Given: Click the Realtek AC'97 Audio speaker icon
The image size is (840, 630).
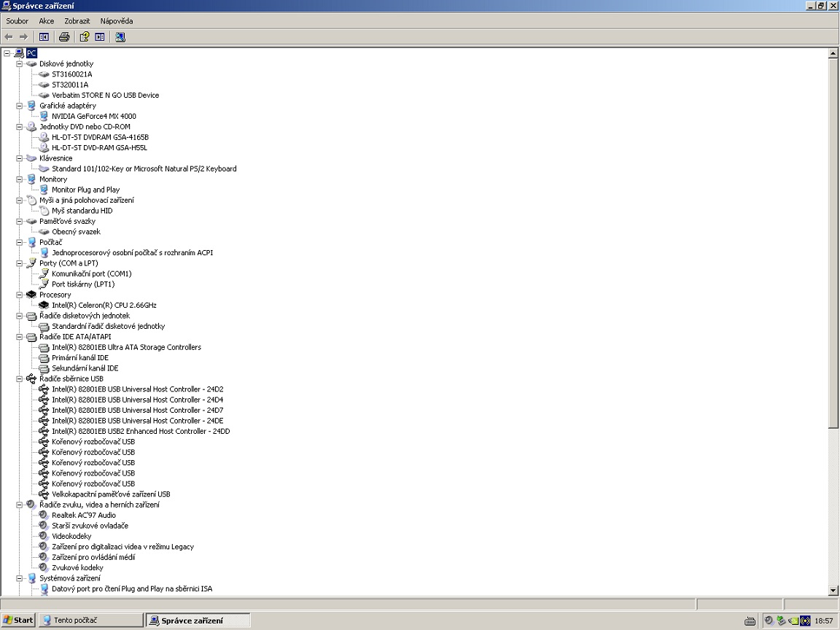Looking at the screenshot, I should click(x=44, y=516).
